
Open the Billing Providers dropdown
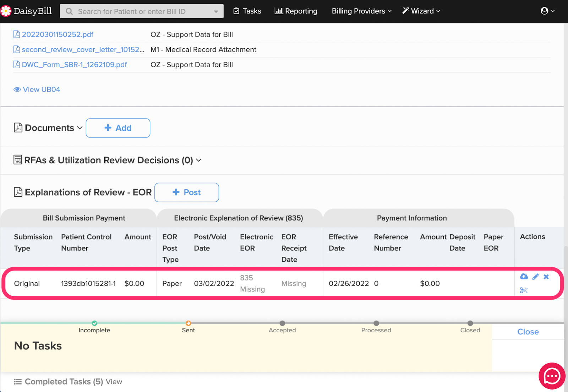click(x=361, y=11)
